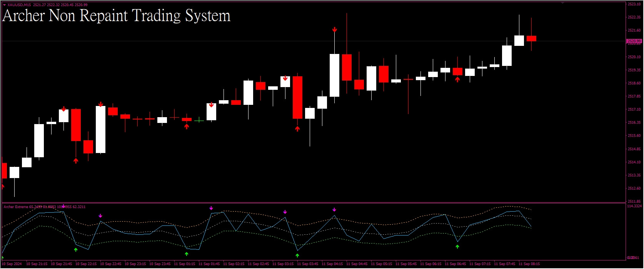The width and height of the screenshot is (644, 269).
Task: Select the red sell arrow atop the 22:45 candle
Action: [x=101, y=104]
